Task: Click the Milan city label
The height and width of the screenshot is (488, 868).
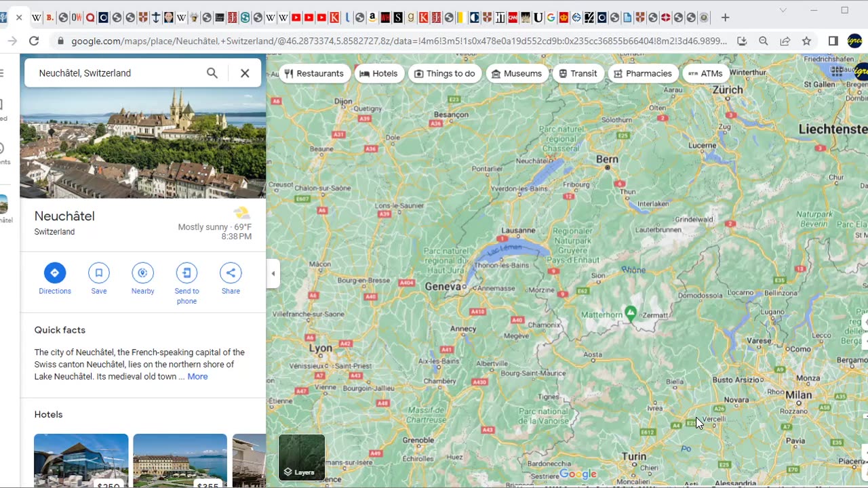Action: tap(798, 394)
